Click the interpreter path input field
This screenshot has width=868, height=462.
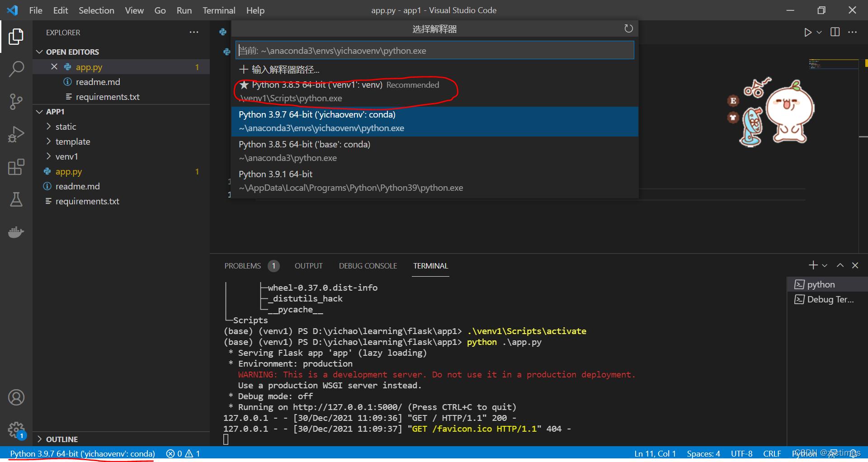[434, 50]
